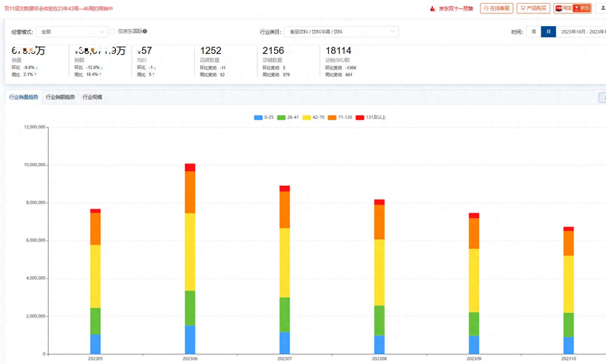The image size is (606, 364).
Task: Open the 经营模式 dropdown showing 全部
Action: pyautogui.click(x=72, y=32)
